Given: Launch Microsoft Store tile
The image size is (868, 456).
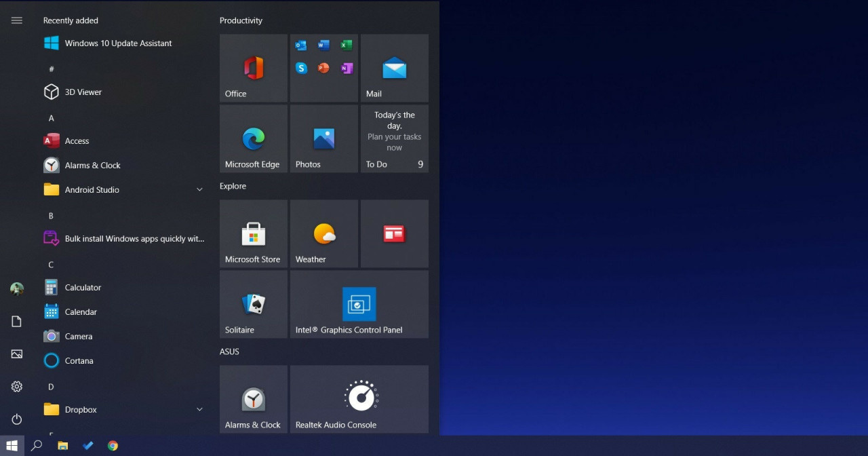Looking at the screenshot, I should pyautogui.click(x=253, y=234).
